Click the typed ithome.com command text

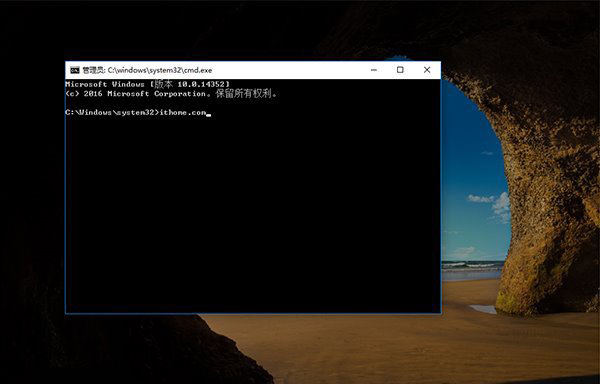tap(183, 112)
